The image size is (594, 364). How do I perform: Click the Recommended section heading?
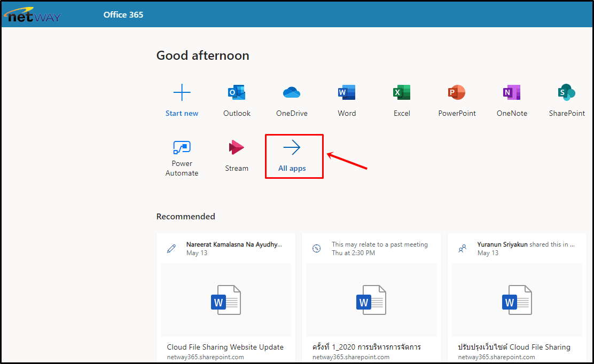pyautogui.click(x=186, y=217)
